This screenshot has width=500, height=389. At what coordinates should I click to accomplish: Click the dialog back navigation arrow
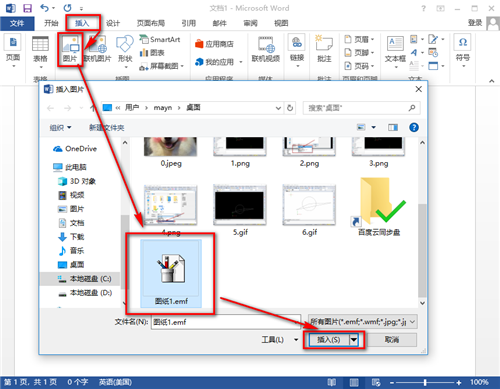[x=51, y=108]
